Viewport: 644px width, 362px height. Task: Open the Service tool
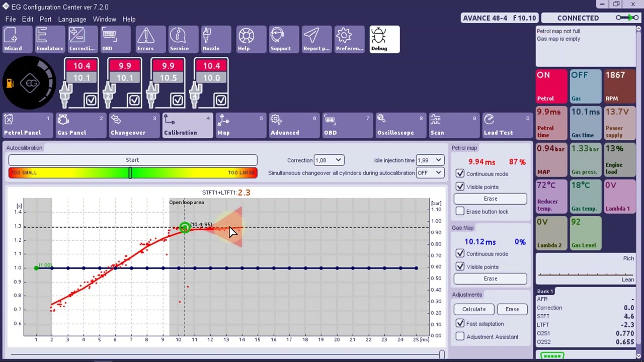pos(183,39)
